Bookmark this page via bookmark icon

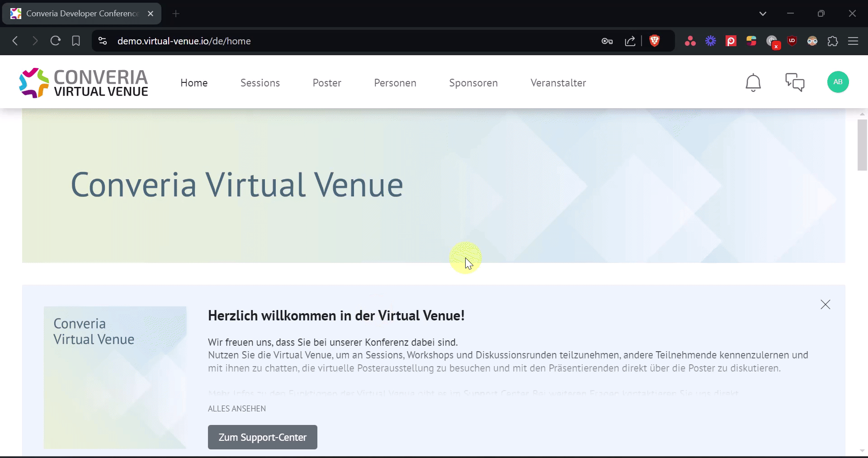(x=76, y=41)
